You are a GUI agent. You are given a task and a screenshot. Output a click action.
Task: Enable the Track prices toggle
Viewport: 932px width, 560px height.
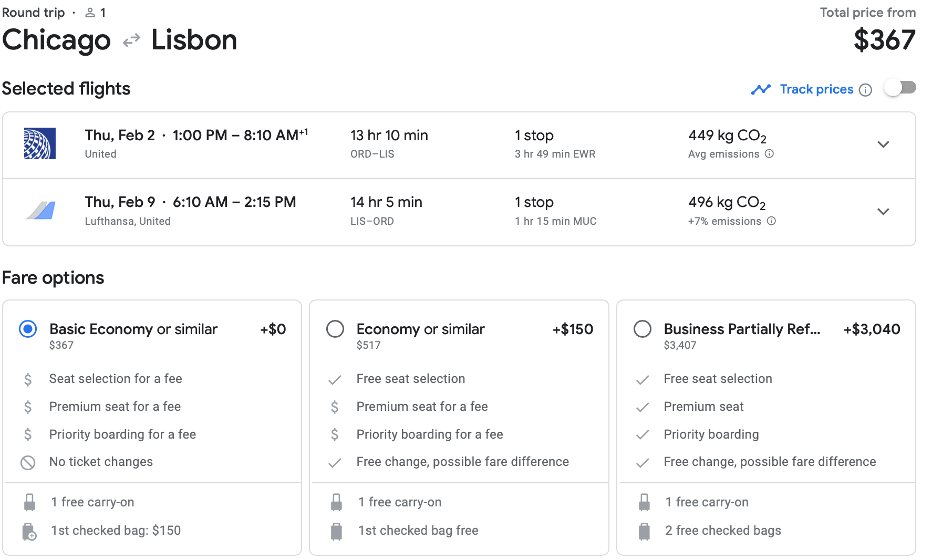(900, 88)
